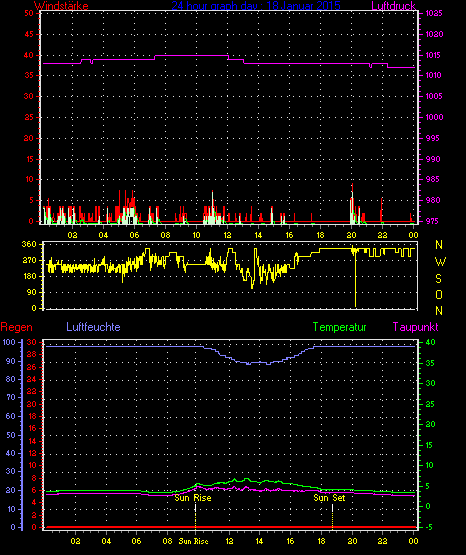This screenshot has height=555, width=466.
Task: Select hour 14 on the bottom graph time axis
Action: pos(259,541)
